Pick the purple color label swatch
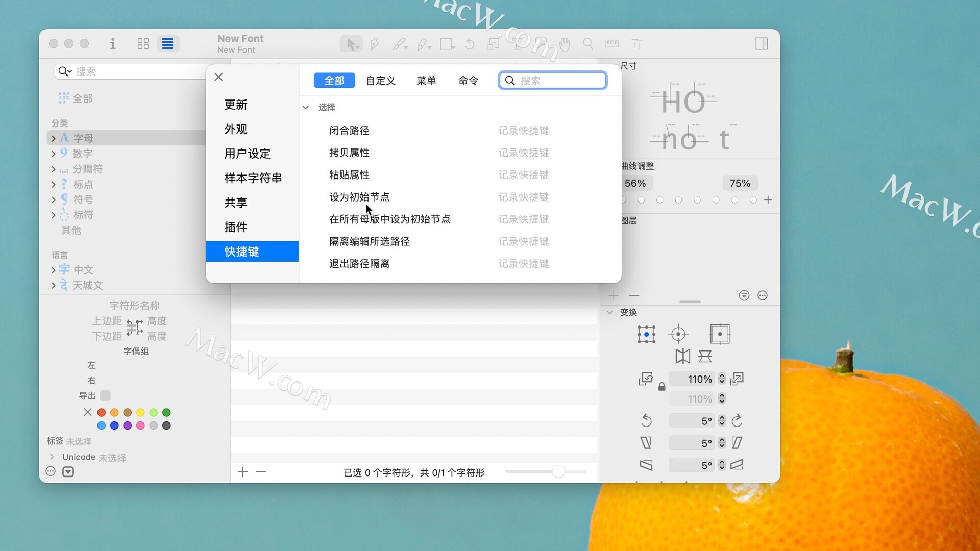980x551 pixels. (x=128, y=425)
